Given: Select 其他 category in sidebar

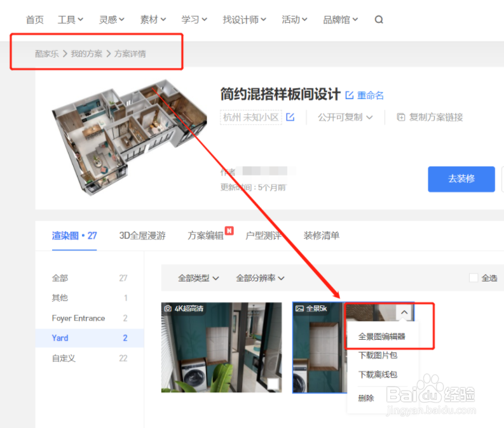Looking at the screenshot, I should click(x=90, y=298).
